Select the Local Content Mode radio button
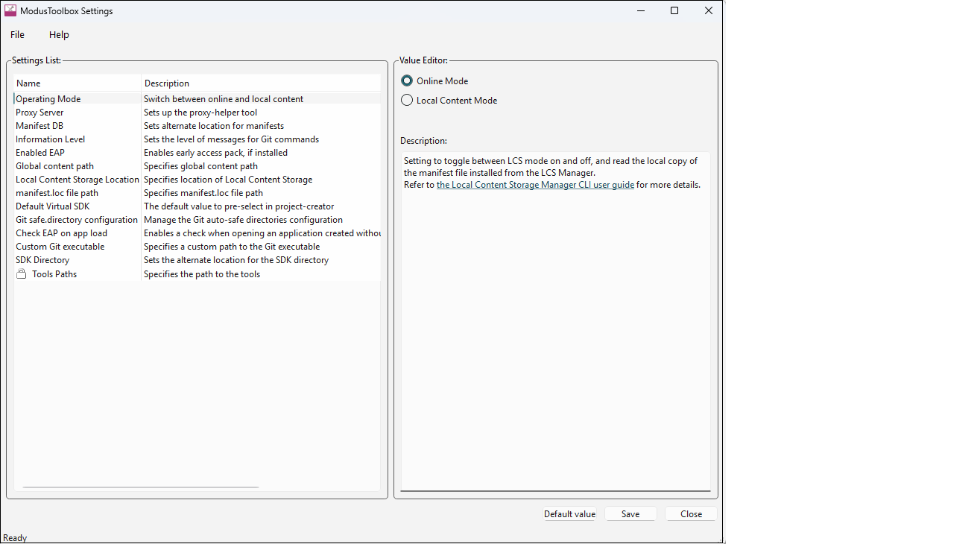The width and height of the screenshot is (980, 544). 407,100
